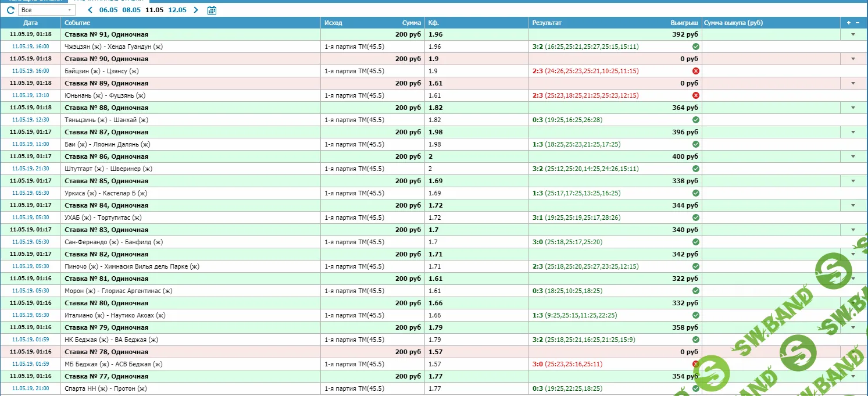The image size is (868, 396).
Task: Switch to the 08.05 date
Action: tap(131, 10)
